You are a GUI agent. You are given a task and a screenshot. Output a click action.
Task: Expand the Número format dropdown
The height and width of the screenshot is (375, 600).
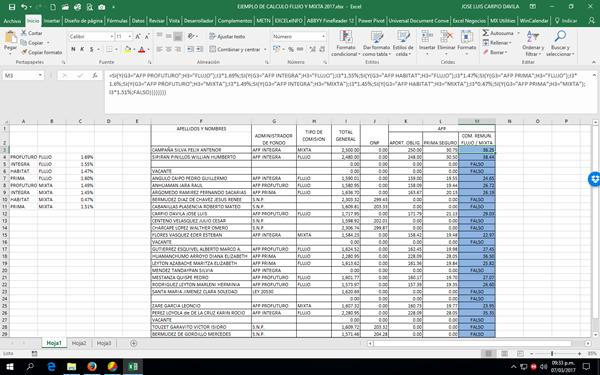coord(323,36)
